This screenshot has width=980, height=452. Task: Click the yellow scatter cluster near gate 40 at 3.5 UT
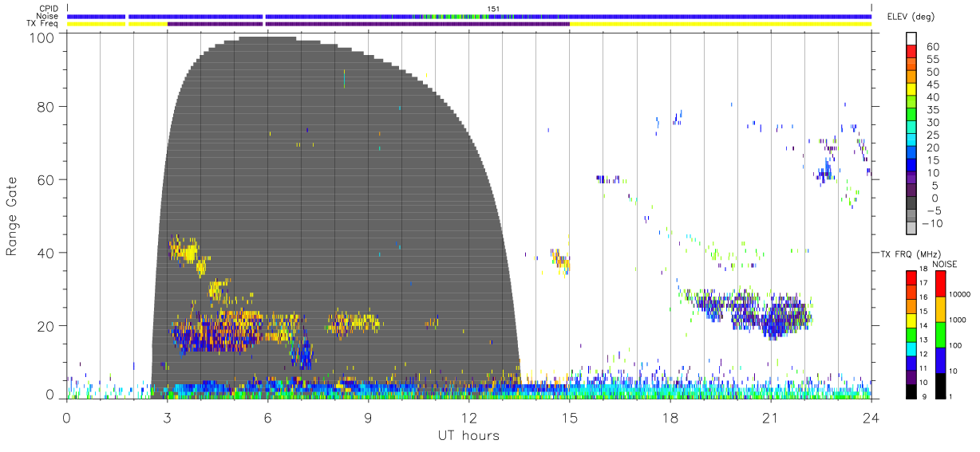pyautogui.click(x=185, y=251)
